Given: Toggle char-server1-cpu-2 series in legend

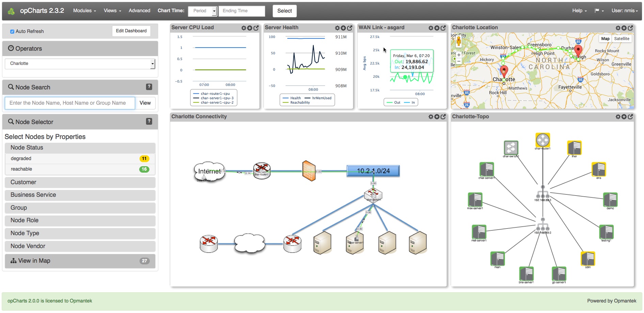Looking at the screenshot, I should (213, 102).
